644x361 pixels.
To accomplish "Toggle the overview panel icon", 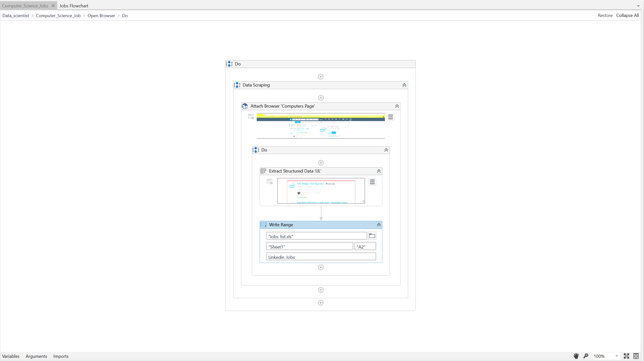I will 636,356.
